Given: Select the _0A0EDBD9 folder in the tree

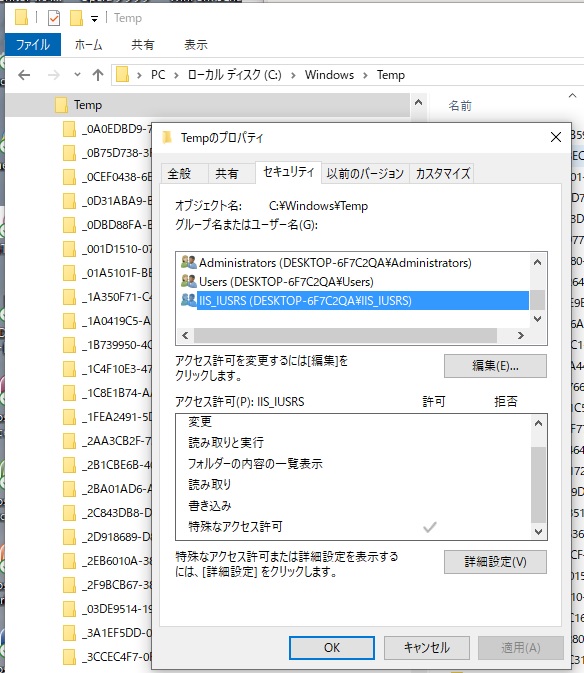Looking at the screenshot, I should [x=107, y=129].
